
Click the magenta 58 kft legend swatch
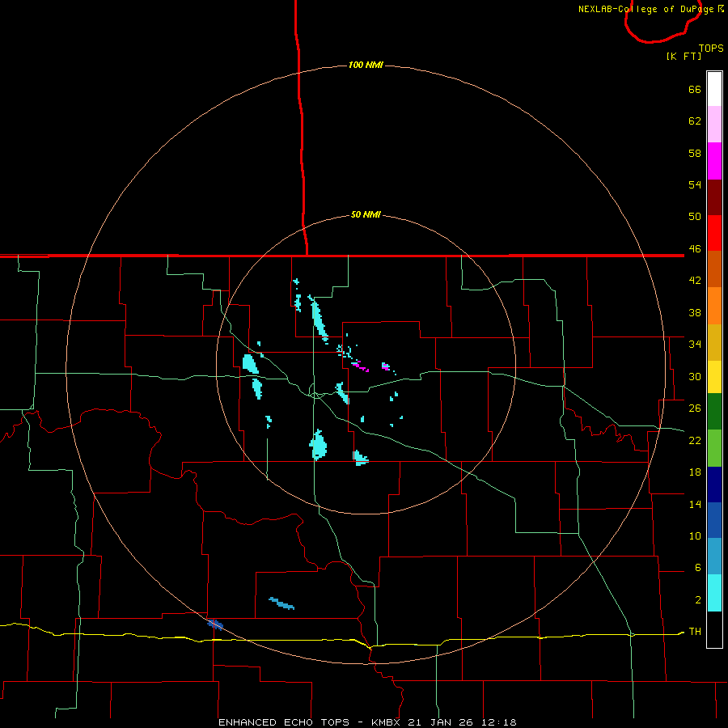point(714,161)
